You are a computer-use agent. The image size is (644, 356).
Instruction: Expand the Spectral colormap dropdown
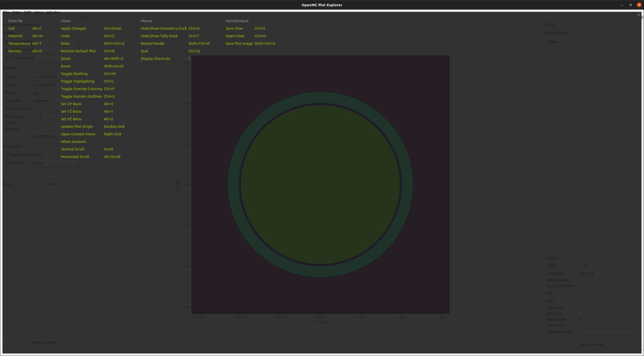point(608,273)
